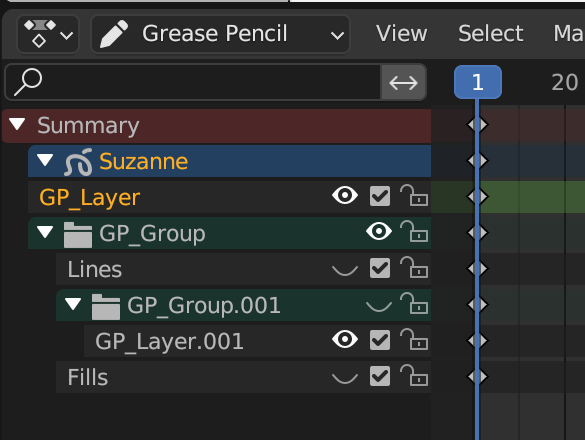The width and height of the screenshot is (585, 440).
Task: Uncheck the GP_Layer.001 checkbox
Action: pyautogui.click(x=380, y=340)
